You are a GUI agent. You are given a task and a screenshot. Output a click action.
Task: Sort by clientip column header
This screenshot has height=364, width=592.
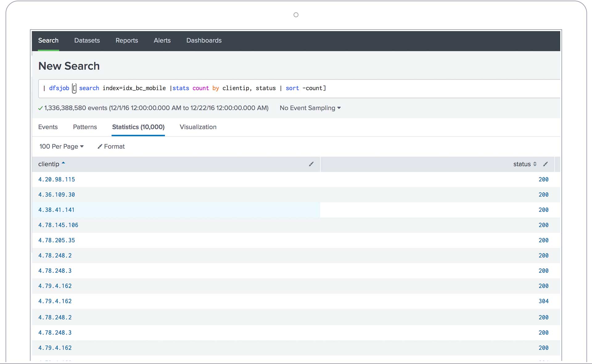pyautogui.click(x=49, y=164)
